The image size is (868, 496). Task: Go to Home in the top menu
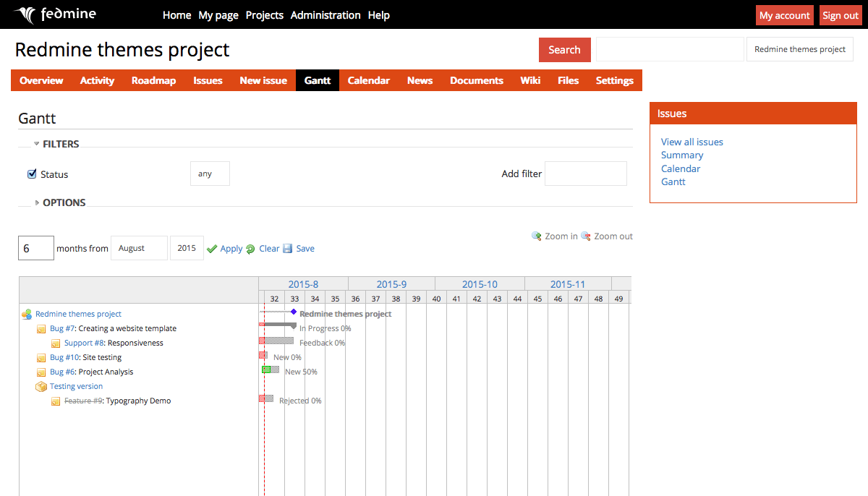[177, 15]
